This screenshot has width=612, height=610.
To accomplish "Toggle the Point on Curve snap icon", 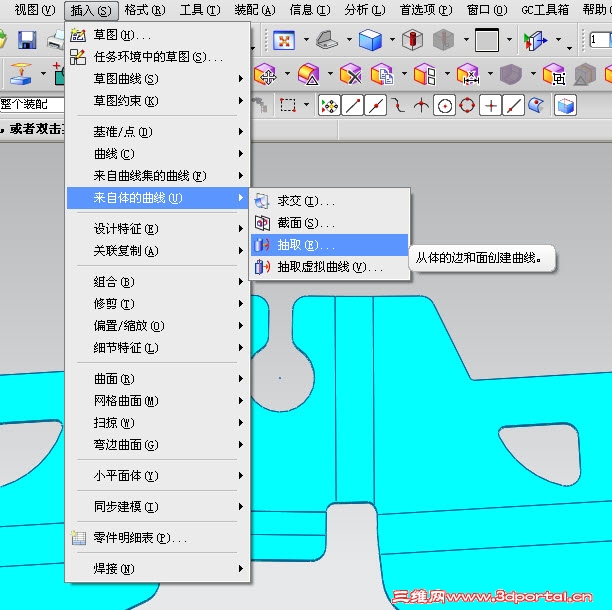I will (x=513, y=105).
